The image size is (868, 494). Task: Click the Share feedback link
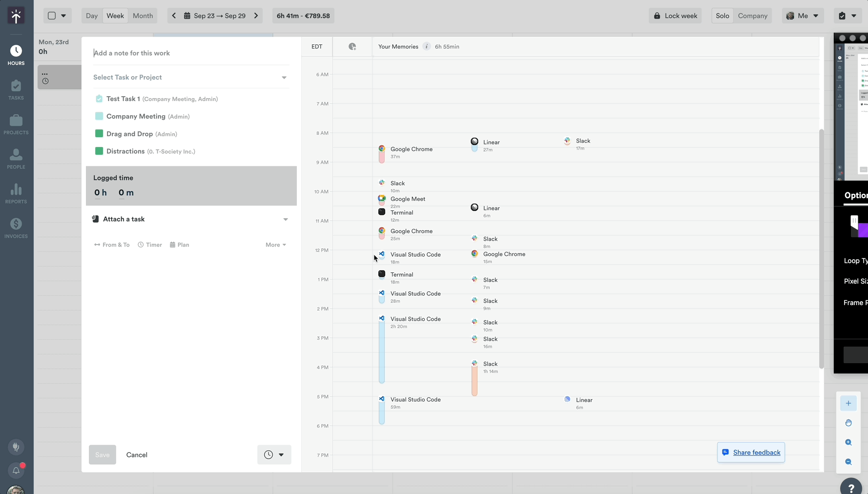(x=756, y=453)
